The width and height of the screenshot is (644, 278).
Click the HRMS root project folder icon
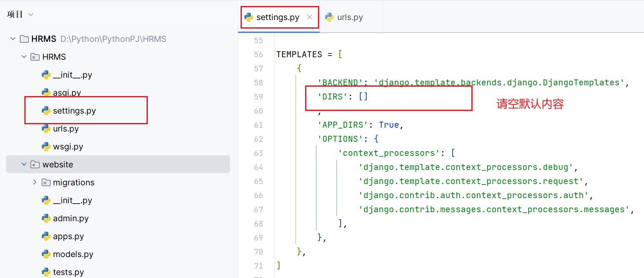[x=24, y=39]
